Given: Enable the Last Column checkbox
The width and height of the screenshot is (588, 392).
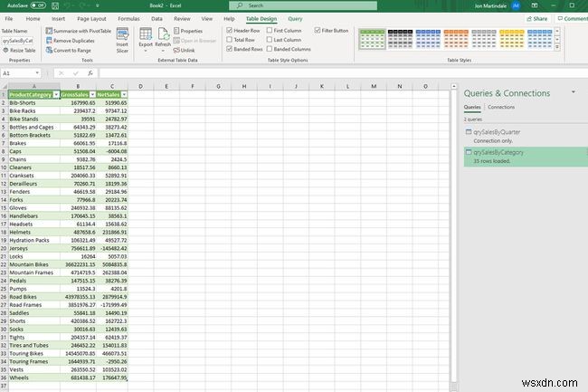Looking at the screenshot, I should click(x=270, y=40).
